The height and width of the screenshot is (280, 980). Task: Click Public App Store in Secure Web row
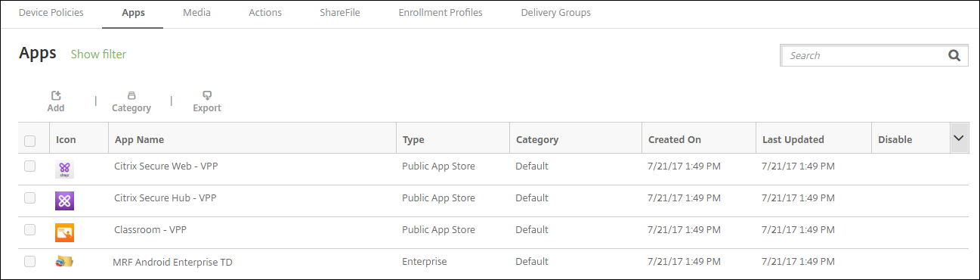point(438,166)
